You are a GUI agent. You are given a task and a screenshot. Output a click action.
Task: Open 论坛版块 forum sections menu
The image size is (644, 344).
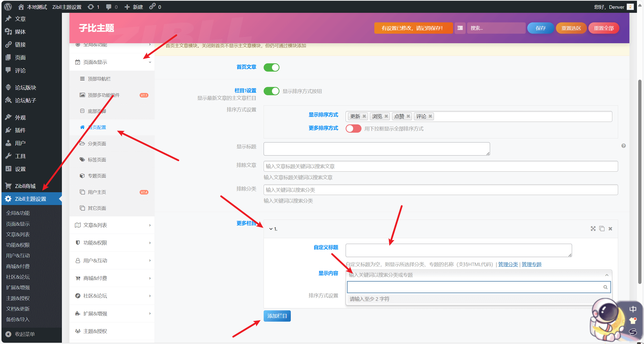tap(32, 87)
